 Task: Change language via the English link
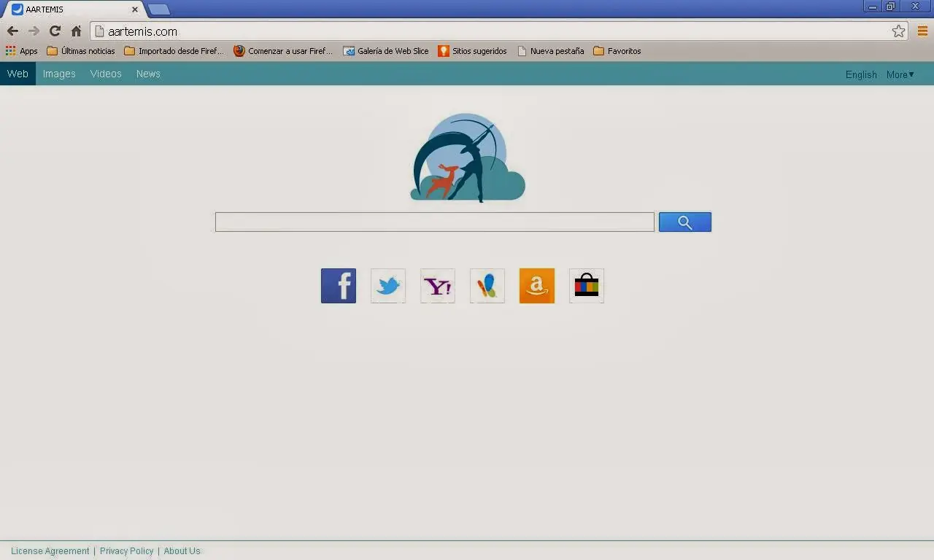[x=861, y=74]
